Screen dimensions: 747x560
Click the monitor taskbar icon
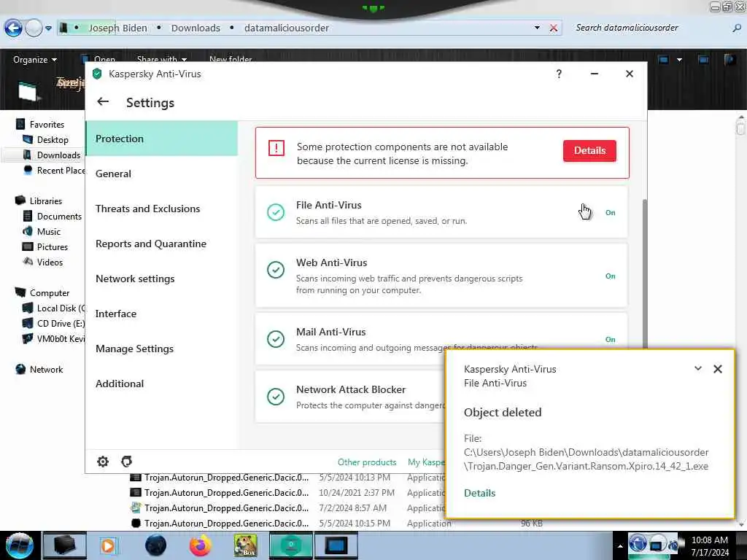(336, 545)
